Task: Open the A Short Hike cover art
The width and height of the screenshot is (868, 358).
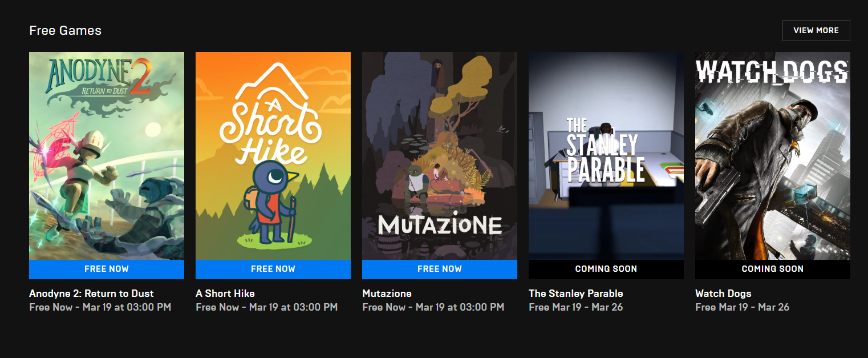Action: pos(273,156)
